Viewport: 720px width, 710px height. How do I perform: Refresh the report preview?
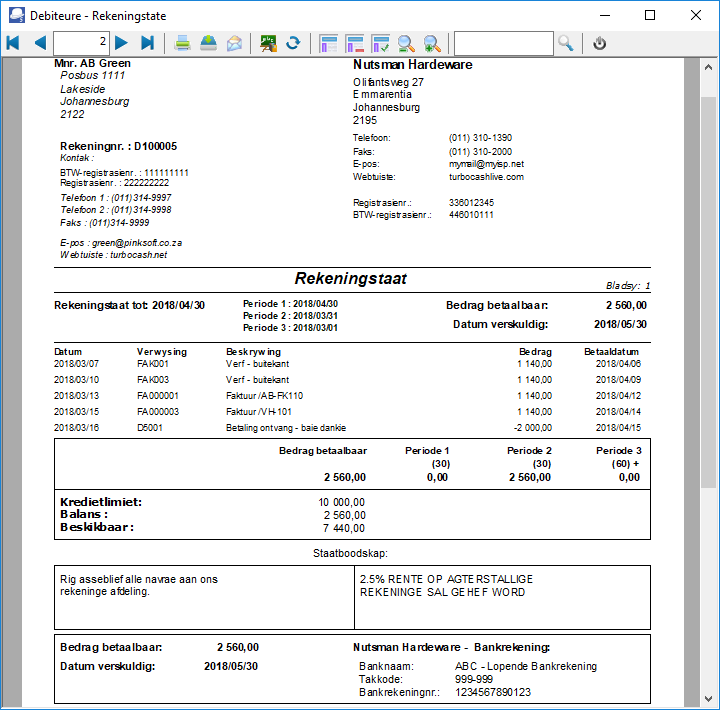tap(293, 43)
